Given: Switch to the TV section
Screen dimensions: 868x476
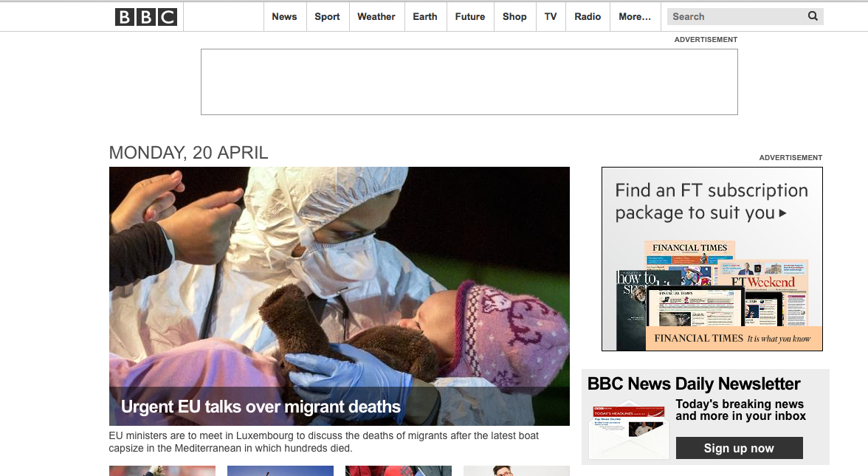Looking at the screenshot, I should pos(551,17).
